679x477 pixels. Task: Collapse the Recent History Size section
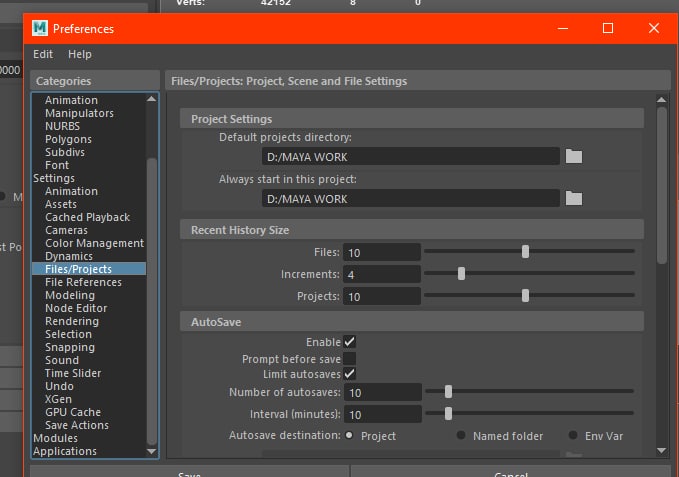click(x=412, y=230)
